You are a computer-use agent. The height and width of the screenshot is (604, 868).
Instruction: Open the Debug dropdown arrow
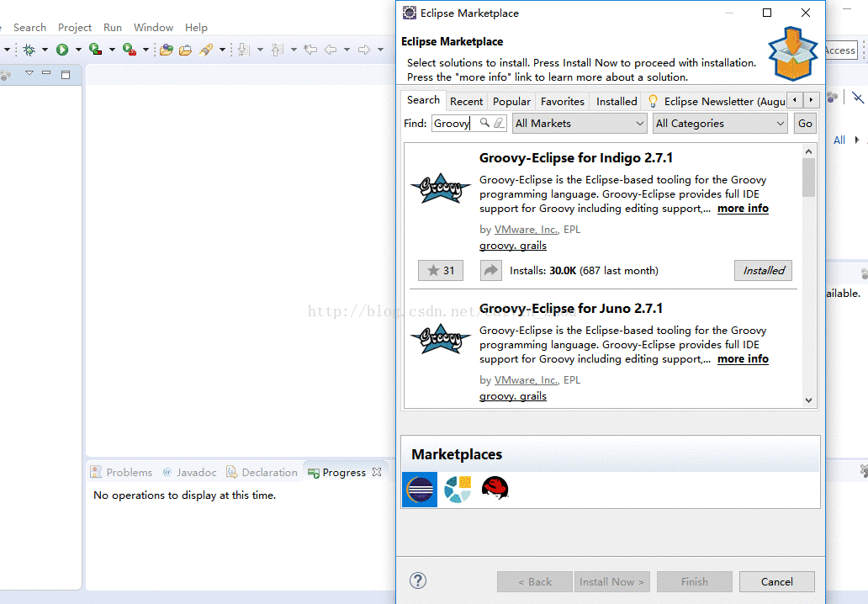(x=45, y=50)
